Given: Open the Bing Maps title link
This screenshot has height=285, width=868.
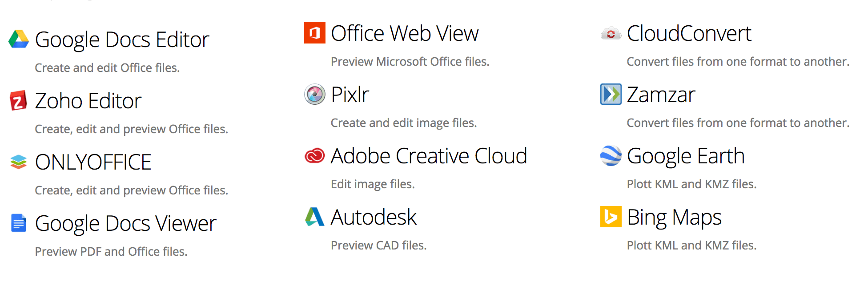Looking at the screenshot, I should click(674, 217).
